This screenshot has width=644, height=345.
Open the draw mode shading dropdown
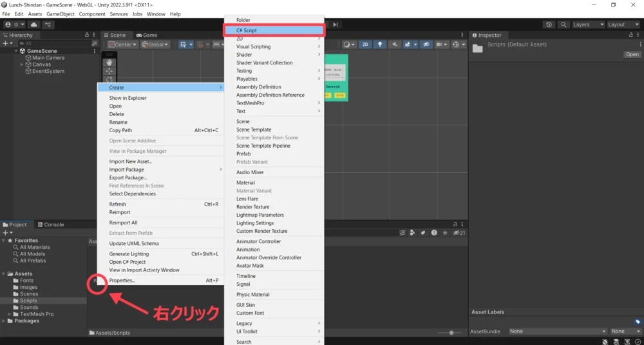(350, 44)
